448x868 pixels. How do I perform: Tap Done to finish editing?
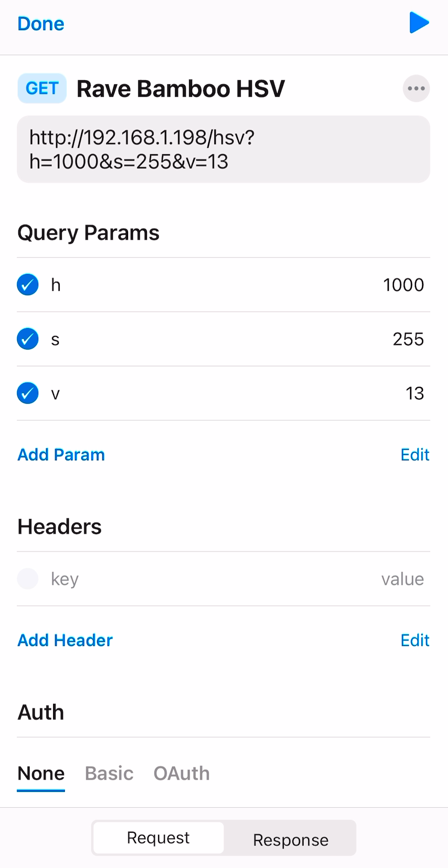pos(41,24)
